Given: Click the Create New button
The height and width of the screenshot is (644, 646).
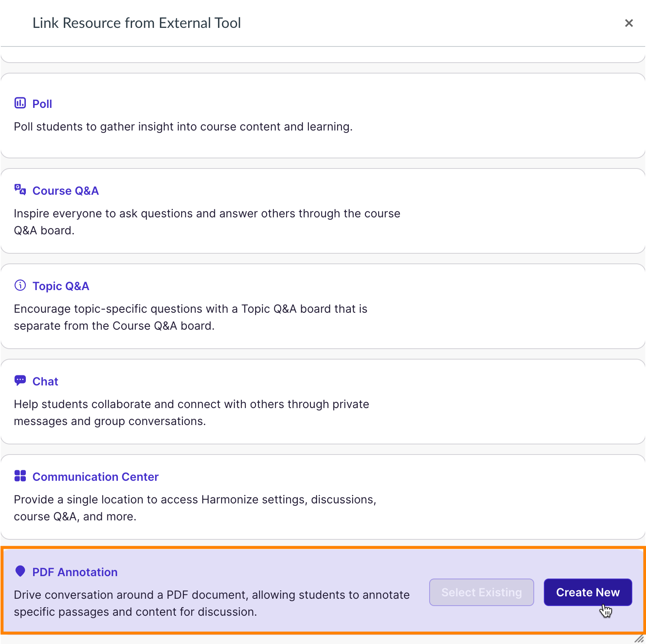Looking at the screenshot, I should [588, 592].
